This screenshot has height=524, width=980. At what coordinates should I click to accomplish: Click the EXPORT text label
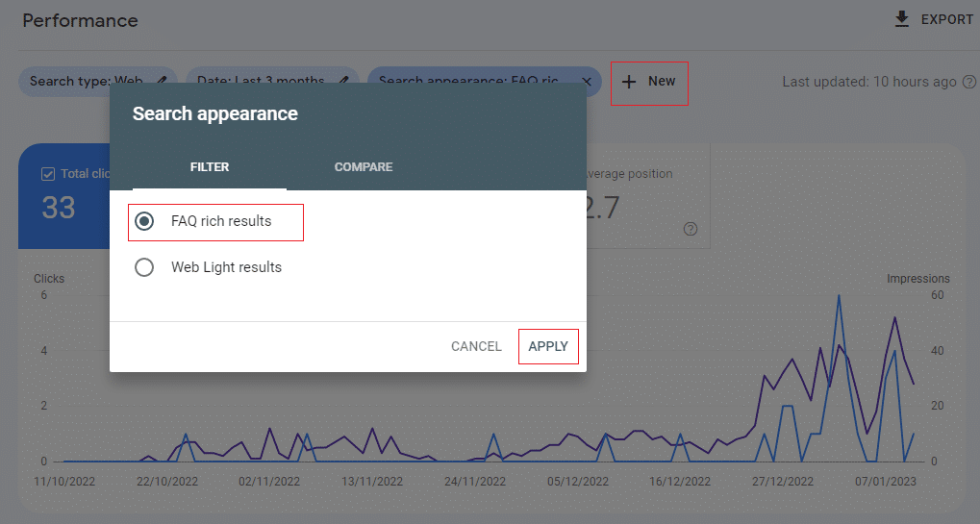pyautogui.click(x=946, y=19)
